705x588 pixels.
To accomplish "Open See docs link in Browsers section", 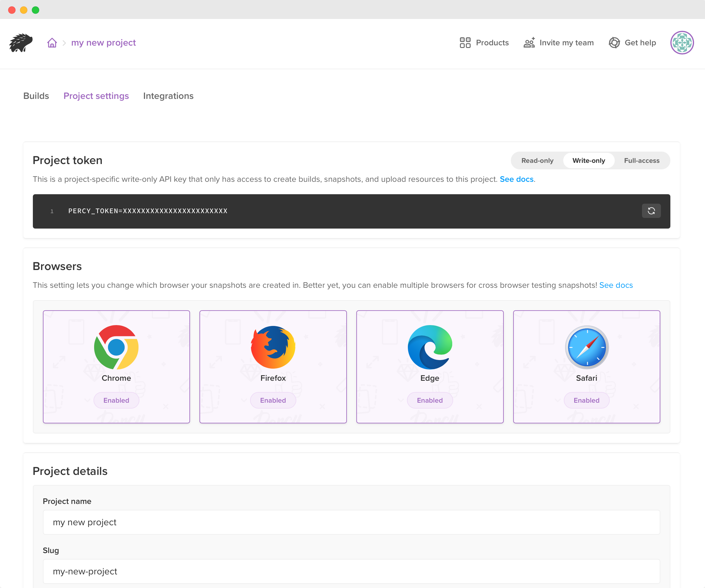I will pyautogui.click(x=616, y=285).
